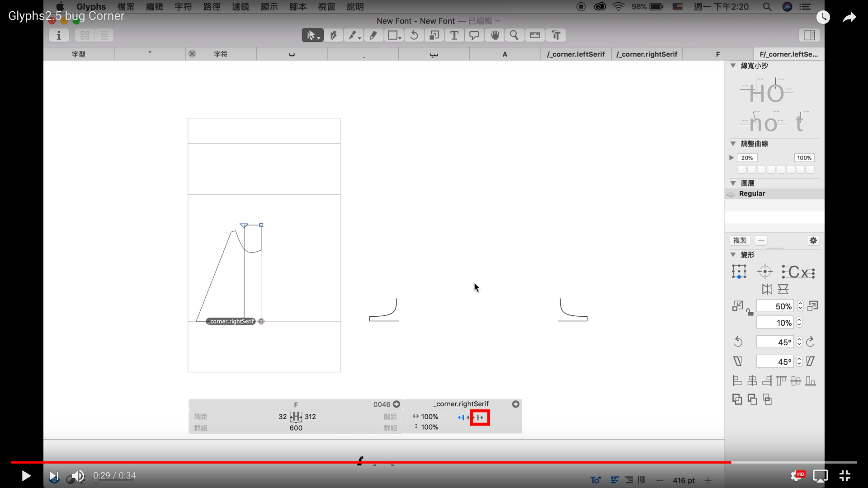The width and height of the screenshot is (868, 488).
Task: Click the 50% scale input field
Action: point(775,306)
